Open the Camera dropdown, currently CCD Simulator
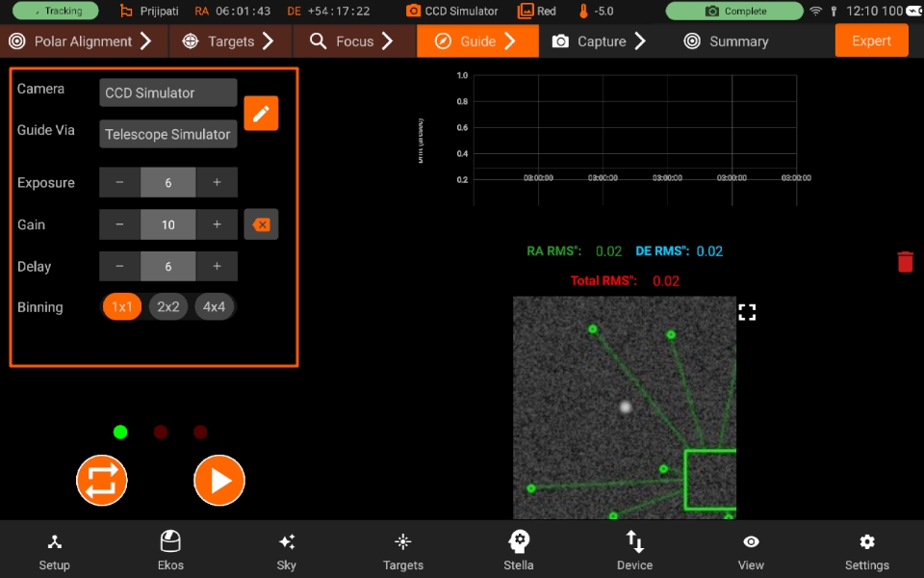This screenshot has width=924, height=578. click(x=167, y=92)
